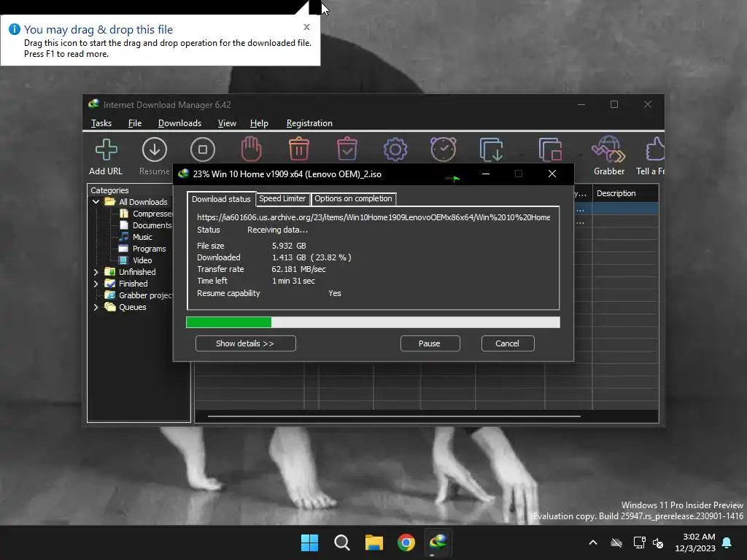The height and width of the screenshot is (560, 747).
Task: Expand the Unfinished category
Action: coord(96,272)
